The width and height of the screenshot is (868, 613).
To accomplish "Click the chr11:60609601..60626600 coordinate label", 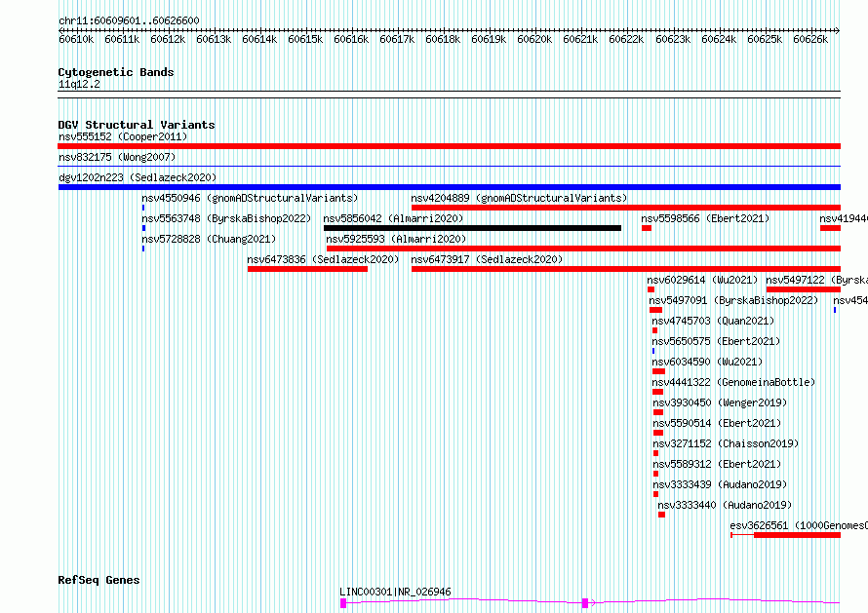I will coord(129,21).
